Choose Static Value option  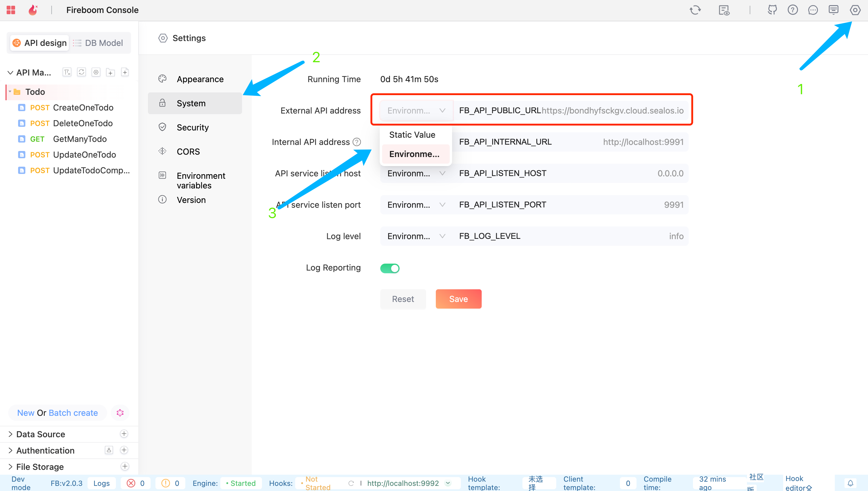(x=416, y=135)
